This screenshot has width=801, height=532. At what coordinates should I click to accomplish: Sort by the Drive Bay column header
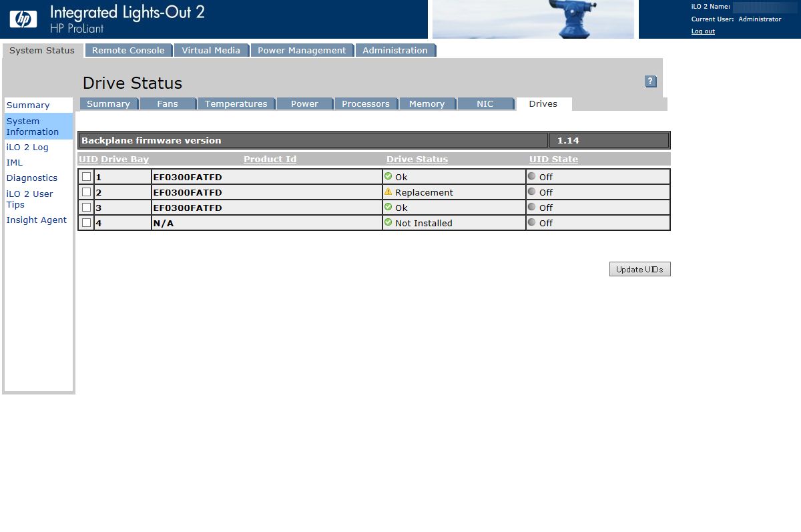coord(125,159)
